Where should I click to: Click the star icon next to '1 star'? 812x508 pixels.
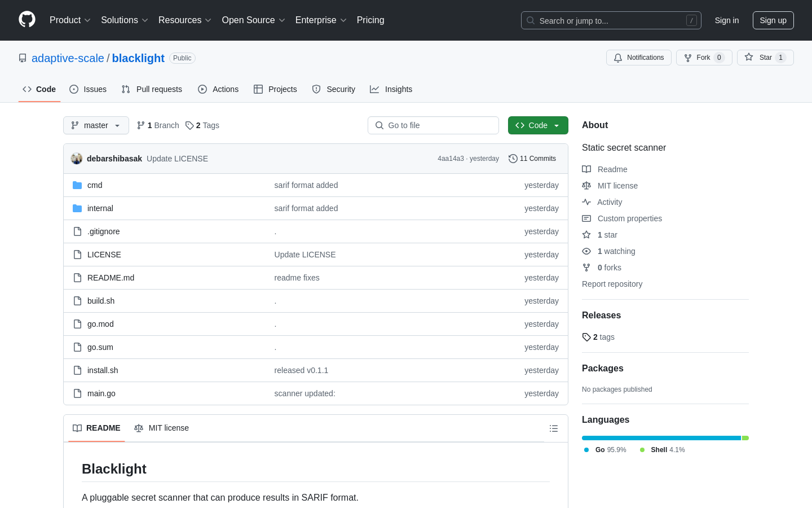586,235
